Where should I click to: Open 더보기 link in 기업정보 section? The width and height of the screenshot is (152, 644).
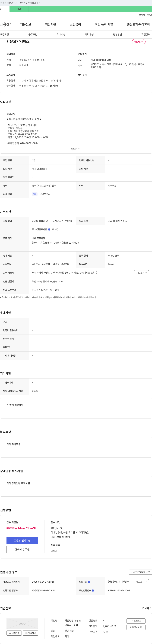(147, 608)
